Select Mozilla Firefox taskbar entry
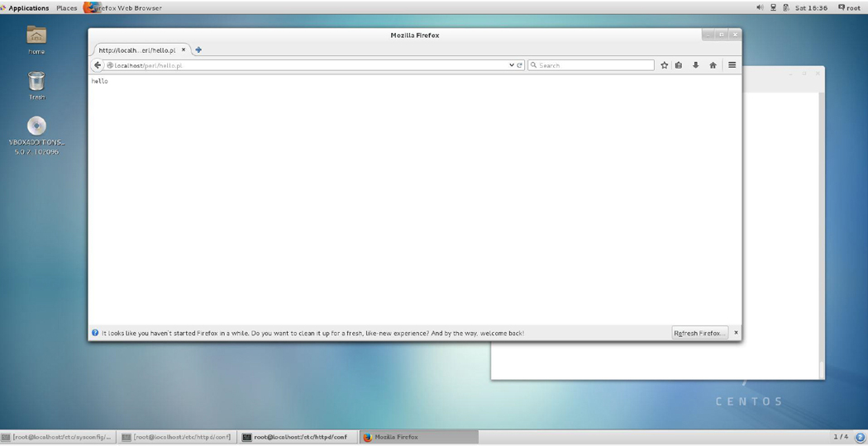868x446 pixels. 418,437
